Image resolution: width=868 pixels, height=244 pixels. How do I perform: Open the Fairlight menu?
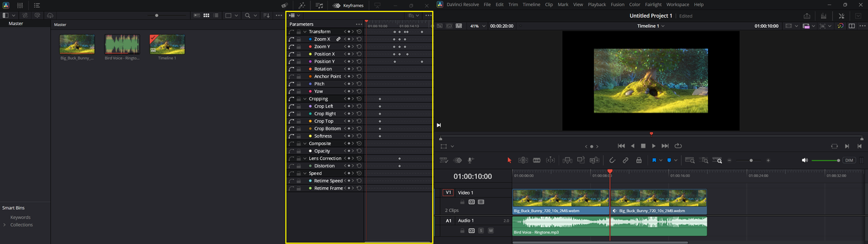[x=654, y=5]
